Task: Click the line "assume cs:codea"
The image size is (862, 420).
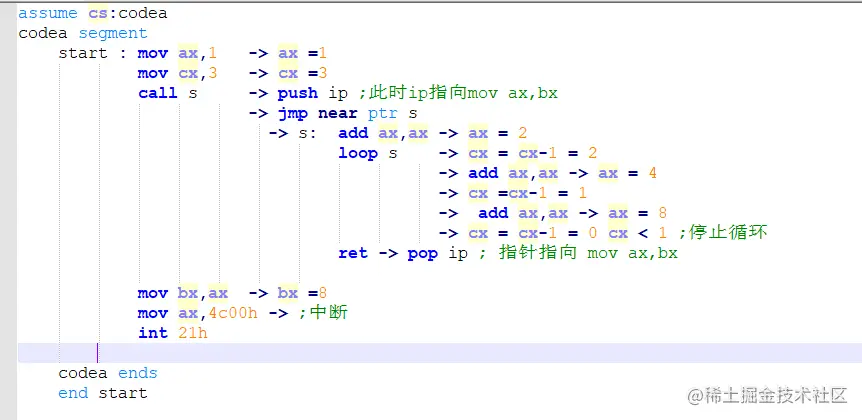Action: click(x=92, y=13)
